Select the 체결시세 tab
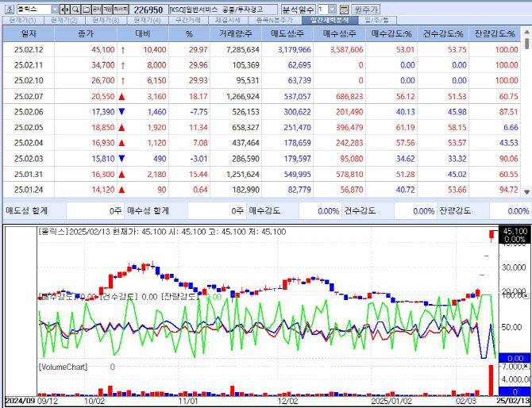The width and height of the screenshot is (532, 408). pos(231,20)
